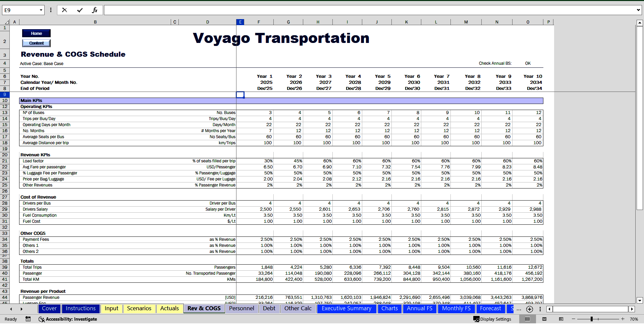644x324 pixels.
Task: Open the Forecast sheet tab
Action: 490,309
